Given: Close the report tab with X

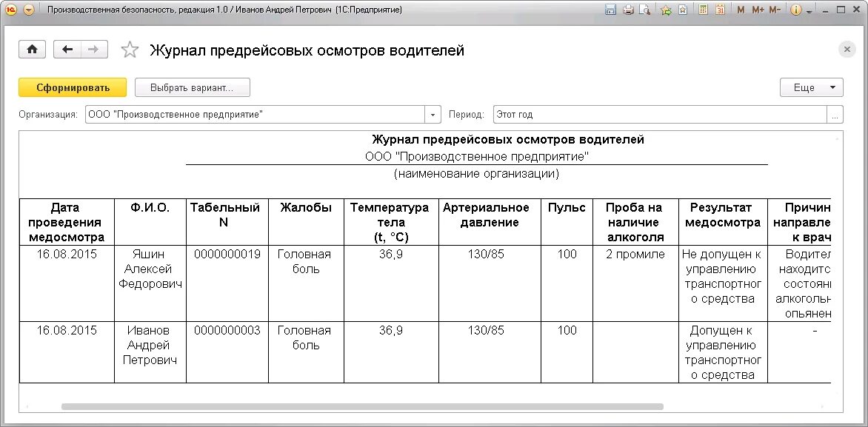Looking at the screenshot, I should (x=847, y=50).
